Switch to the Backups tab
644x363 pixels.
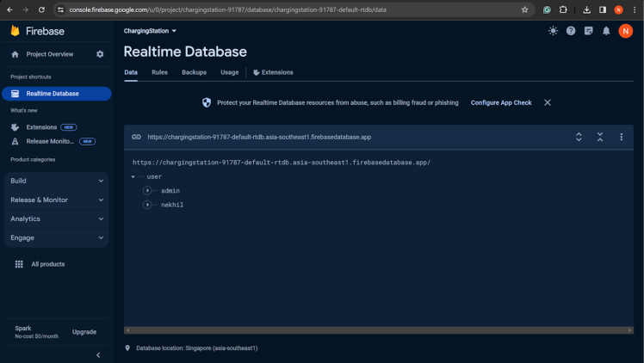(194, 72)
